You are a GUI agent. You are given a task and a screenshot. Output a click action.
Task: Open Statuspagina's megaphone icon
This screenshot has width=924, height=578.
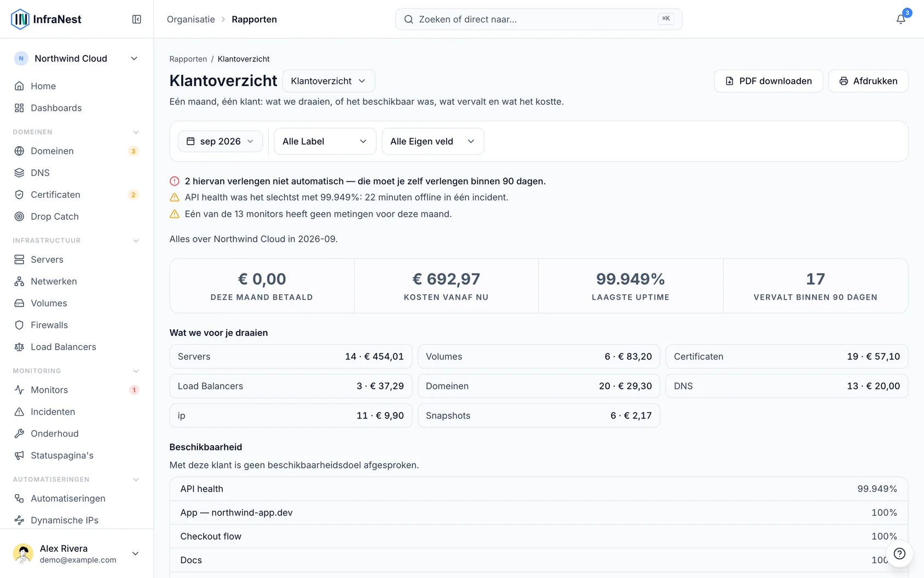click(x=19, y=455)
